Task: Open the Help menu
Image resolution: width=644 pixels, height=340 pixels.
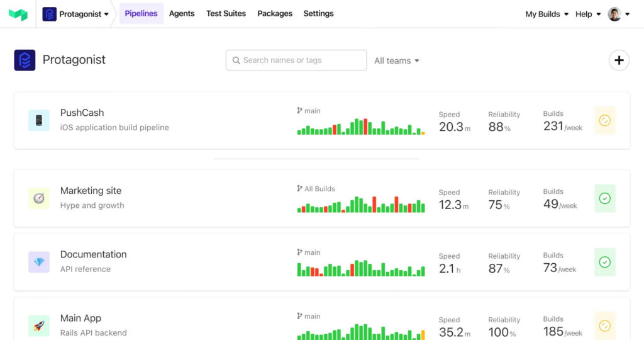Action: point(587,14)
